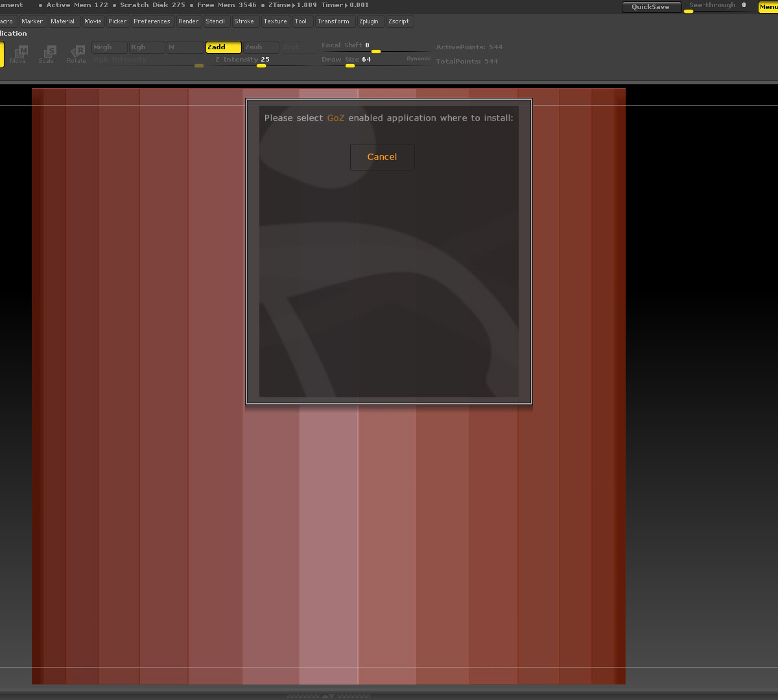The width and height of the screenshot is (778, 700).
Task: Disable the Zadd mode button
Action: (x=224, y=47)
